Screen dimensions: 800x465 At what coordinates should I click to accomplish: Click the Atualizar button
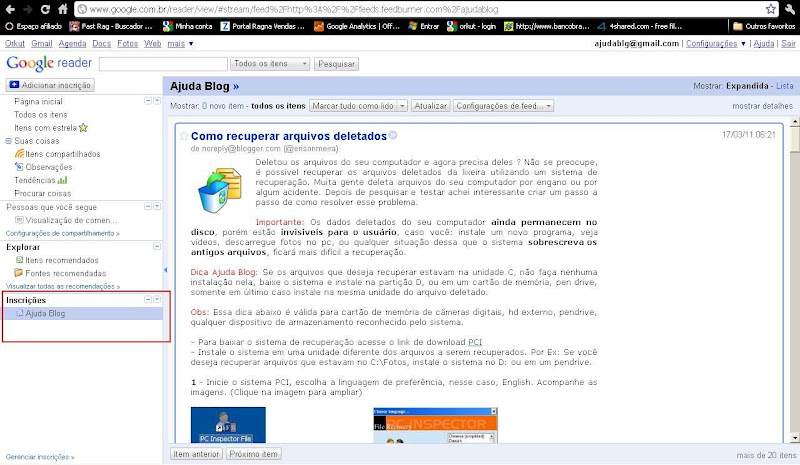tap(431, 106)
